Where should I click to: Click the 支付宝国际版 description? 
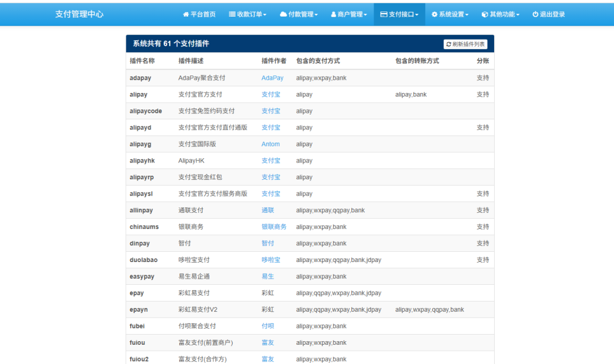pyautogui.click(x=197, y=144)
